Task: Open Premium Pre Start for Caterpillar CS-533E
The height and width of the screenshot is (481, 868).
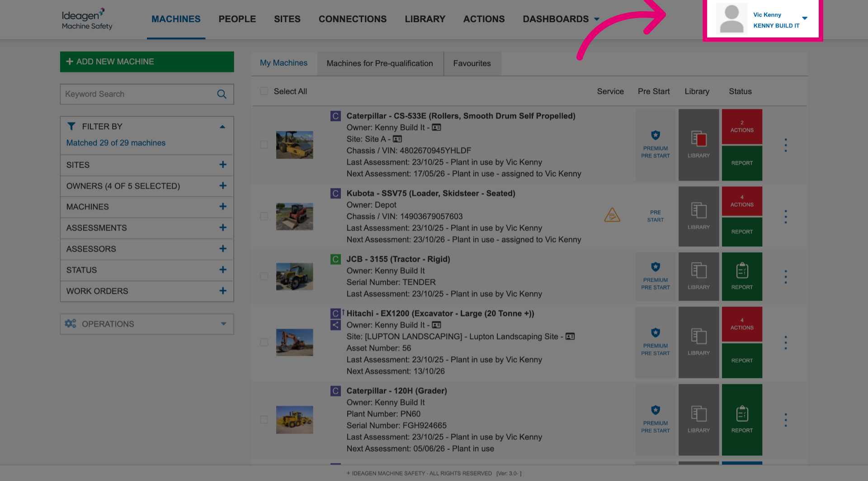Action: (x=655, y=145)
